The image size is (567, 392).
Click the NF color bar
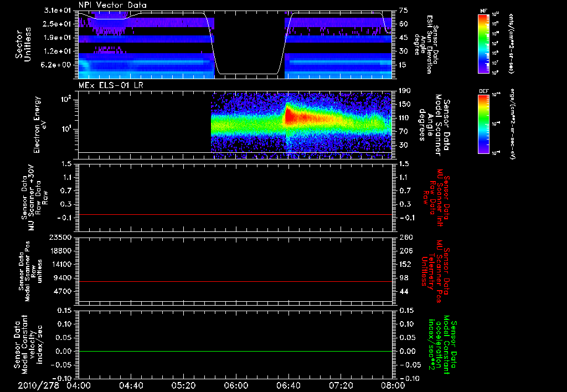(x=484, y=44)
